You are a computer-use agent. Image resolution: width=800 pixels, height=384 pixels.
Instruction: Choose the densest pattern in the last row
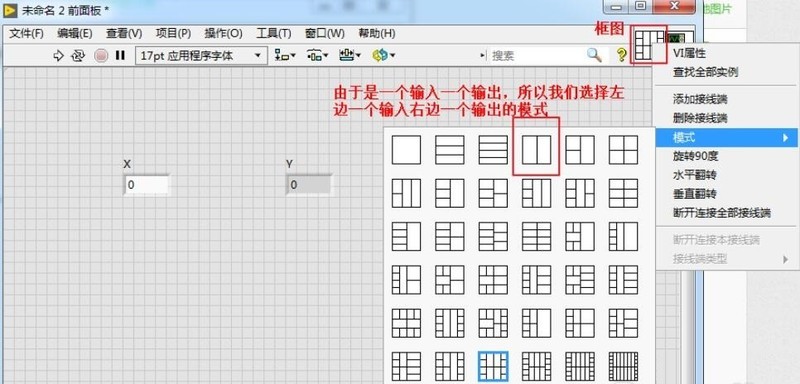(623, 366)
